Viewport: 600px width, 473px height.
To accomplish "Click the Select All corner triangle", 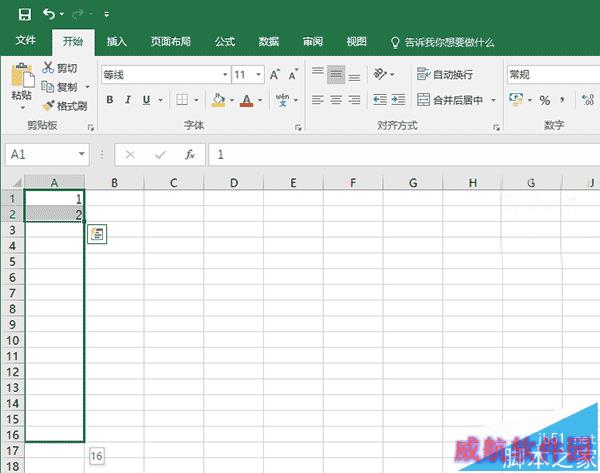I will pyautogui.click(x=17, y=182).
